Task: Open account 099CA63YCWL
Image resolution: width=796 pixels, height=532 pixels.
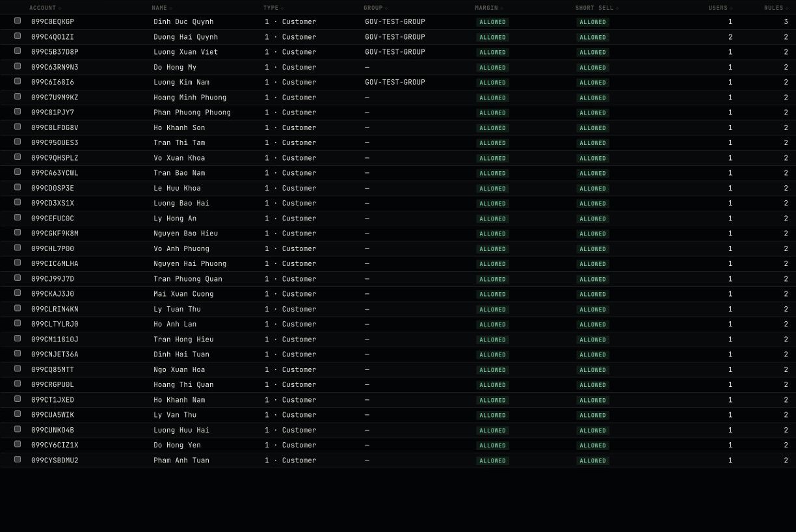Action: pos(55,173)
